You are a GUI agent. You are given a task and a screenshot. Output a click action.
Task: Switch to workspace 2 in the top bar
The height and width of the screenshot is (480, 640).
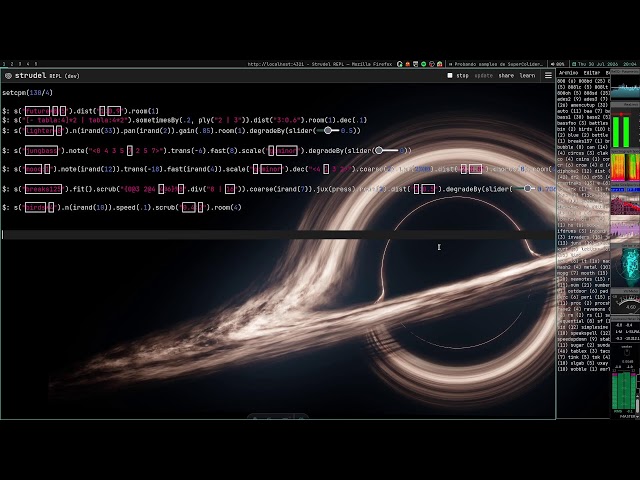click(12, 64)
